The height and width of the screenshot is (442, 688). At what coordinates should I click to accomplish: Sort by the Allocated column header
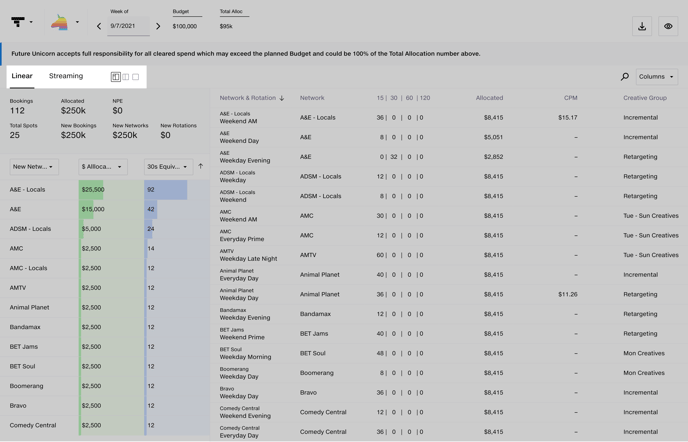tap(489, 98)
